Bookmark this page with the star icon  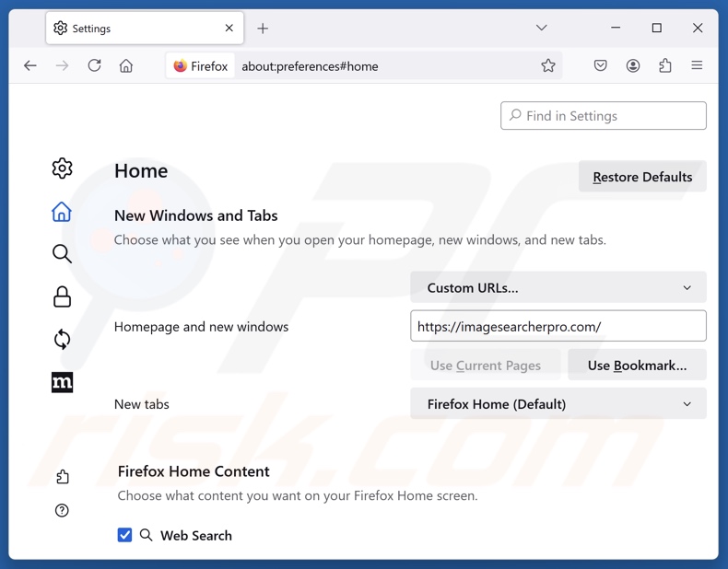pos(548,66)
